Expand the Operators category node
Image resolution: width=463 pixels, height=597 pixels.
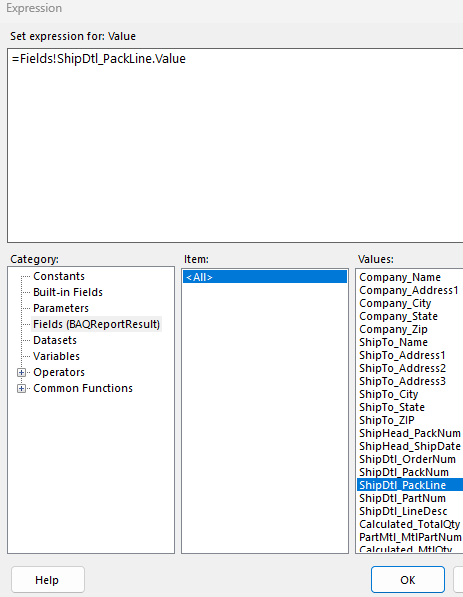(x=21, y=373)
